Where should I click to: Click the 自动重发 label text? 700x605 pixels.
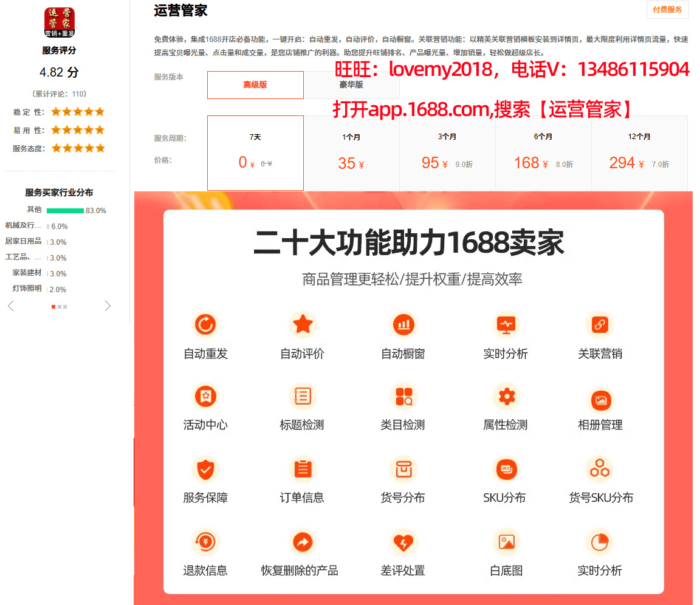pos(206,354)
